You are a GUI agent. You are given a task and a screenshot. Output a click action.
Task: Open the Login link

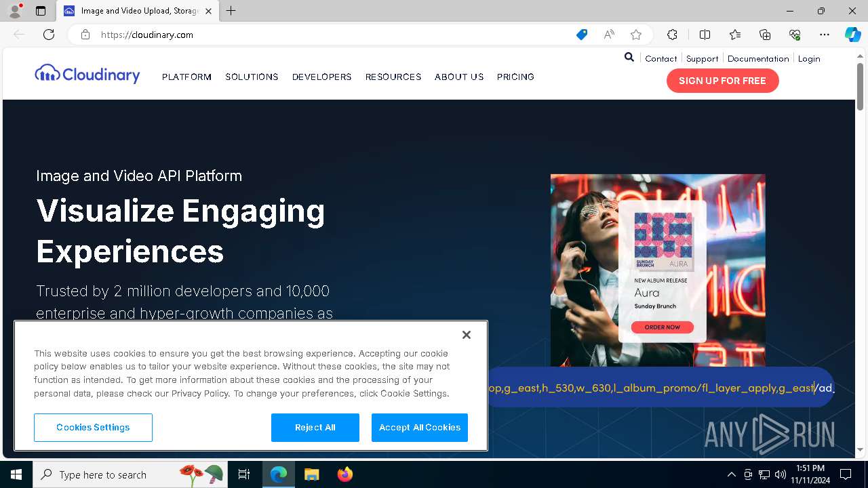pyautogui.click(x=809, y=58)
